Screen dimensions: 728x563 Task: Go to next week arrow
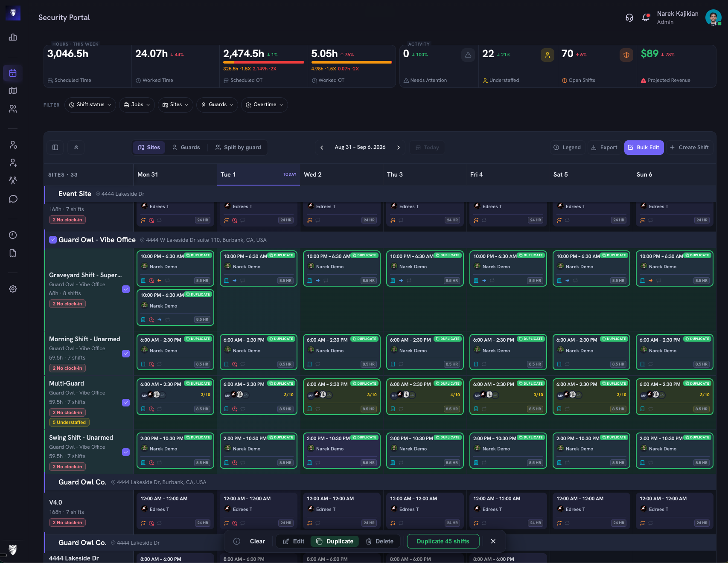click(x=399, y=148)
